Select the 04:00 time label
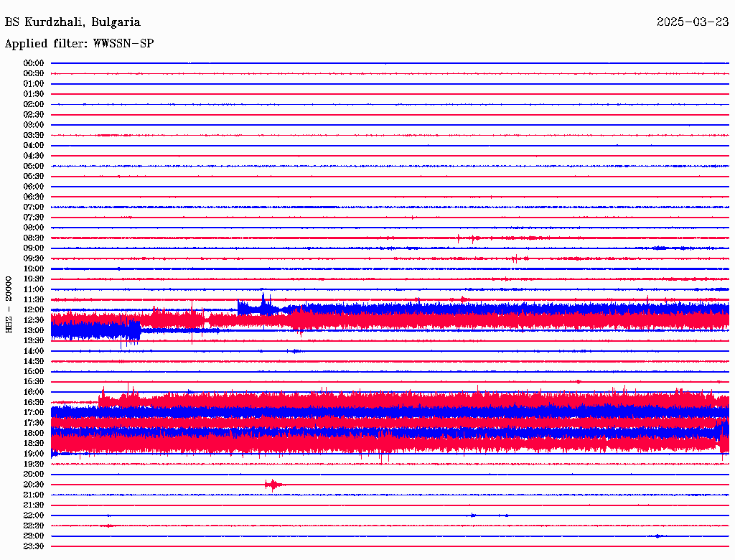 34,146
